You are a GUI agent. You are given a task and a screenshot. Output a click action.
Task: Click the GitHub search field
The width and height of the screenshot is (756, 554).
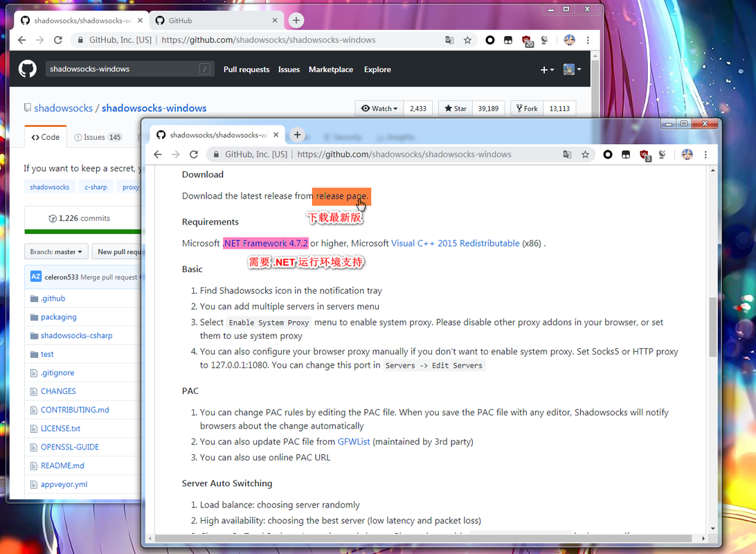129,69
